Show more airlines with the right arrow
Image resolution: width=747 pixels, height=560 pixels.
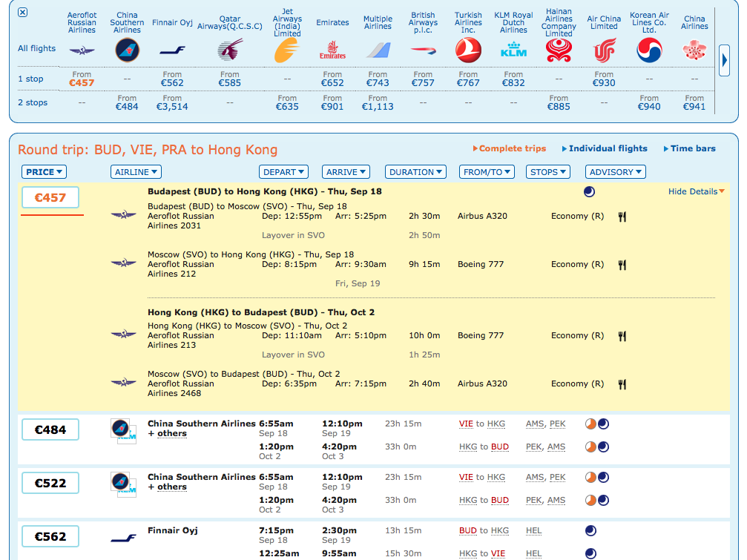[724, 61]
